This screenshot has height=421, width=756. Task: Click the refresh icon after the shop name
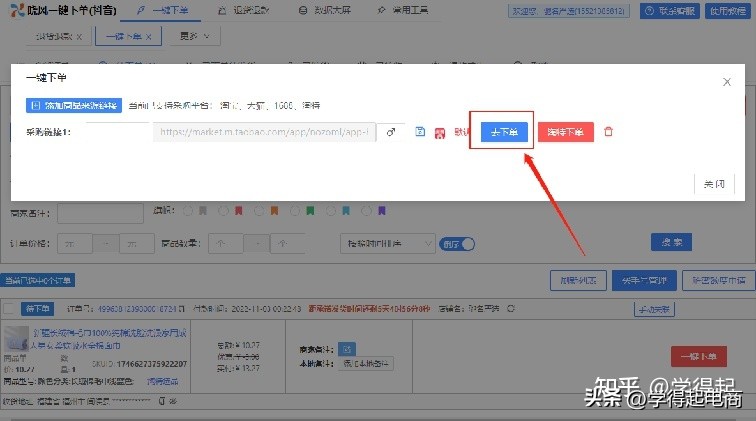pyautogui.click(x=511, y=308)
